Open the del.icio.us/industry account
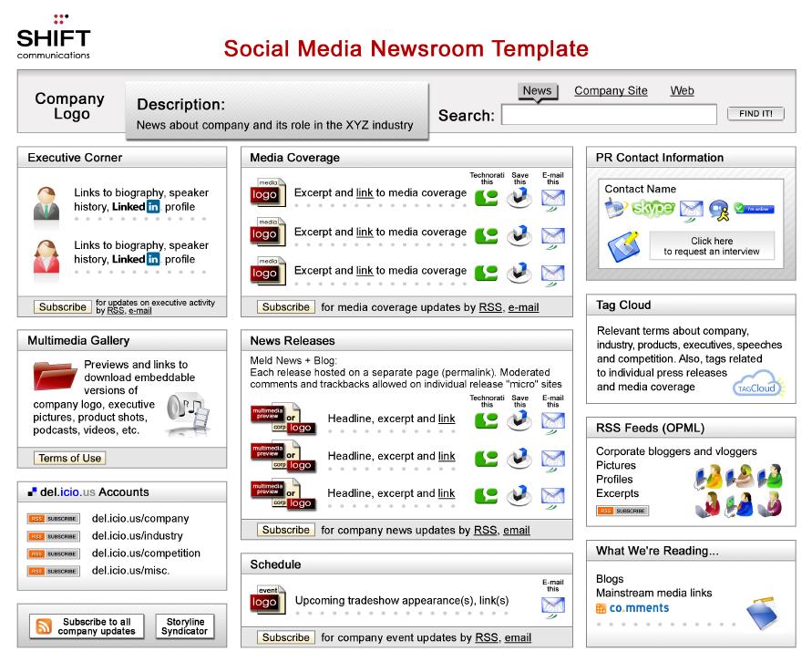This screenshot has height=662, width=812. pyautogui.click(x=138, y=536)
